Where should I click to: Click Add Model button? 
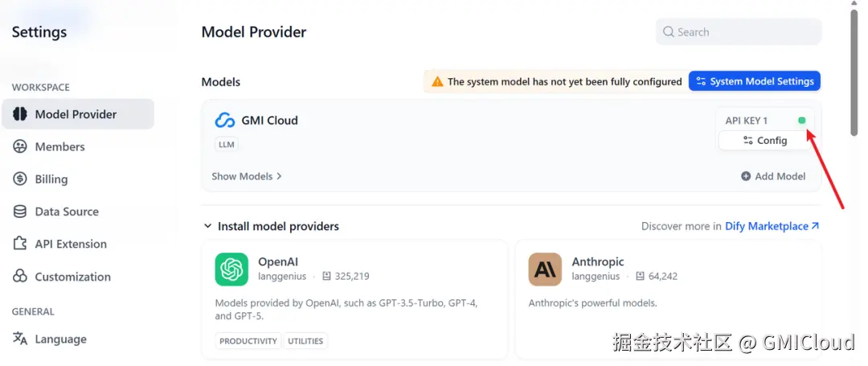pyautogui.click(x=773, y=176)
